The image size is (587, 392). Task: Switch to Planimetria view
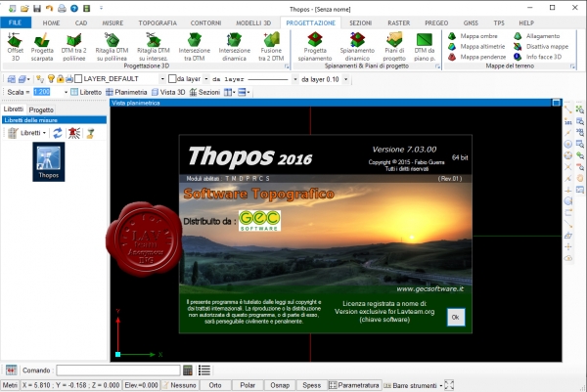126,92
